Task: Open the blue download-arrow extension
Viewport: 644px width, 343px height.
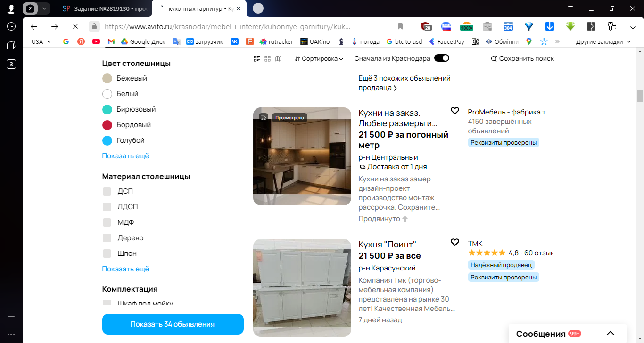Action: pos(550,26)
